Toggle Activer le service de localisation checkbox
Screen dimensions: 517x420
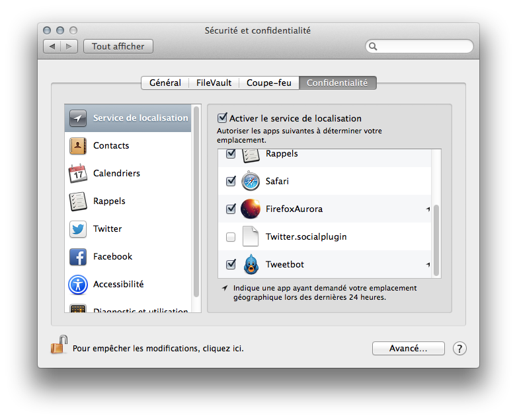click(222, 118)
